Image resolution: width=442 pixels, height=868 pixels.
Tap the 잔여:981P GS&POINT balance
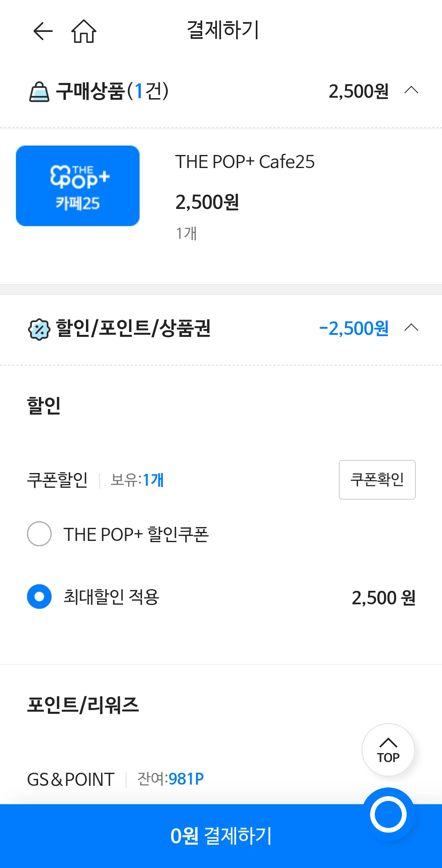(170, 779)
